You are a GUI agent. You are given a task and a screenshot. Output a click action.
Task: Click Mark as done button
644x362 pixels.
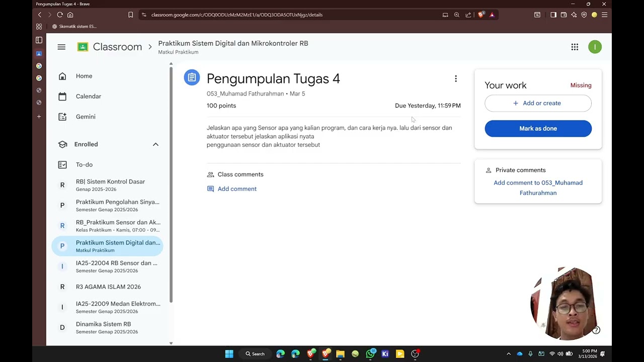tap(538, 128)
